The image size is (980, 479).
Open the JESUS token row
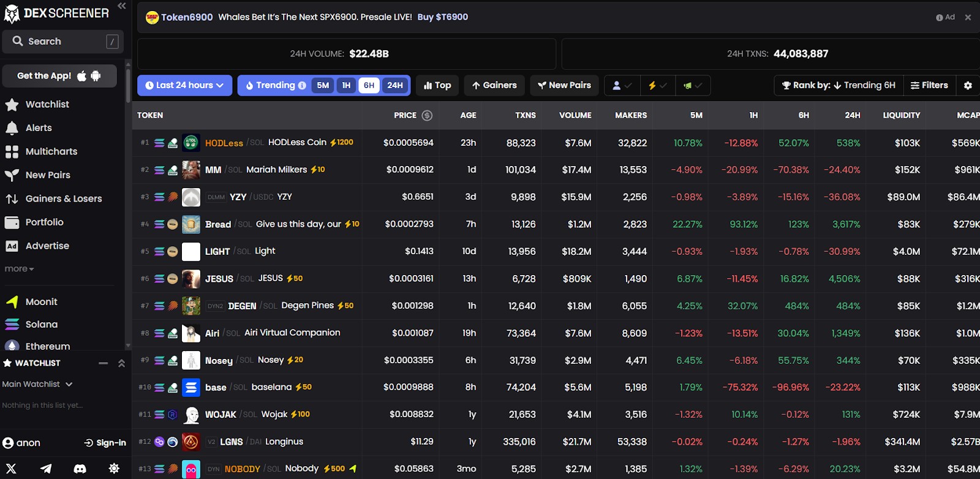pos(556,279)
